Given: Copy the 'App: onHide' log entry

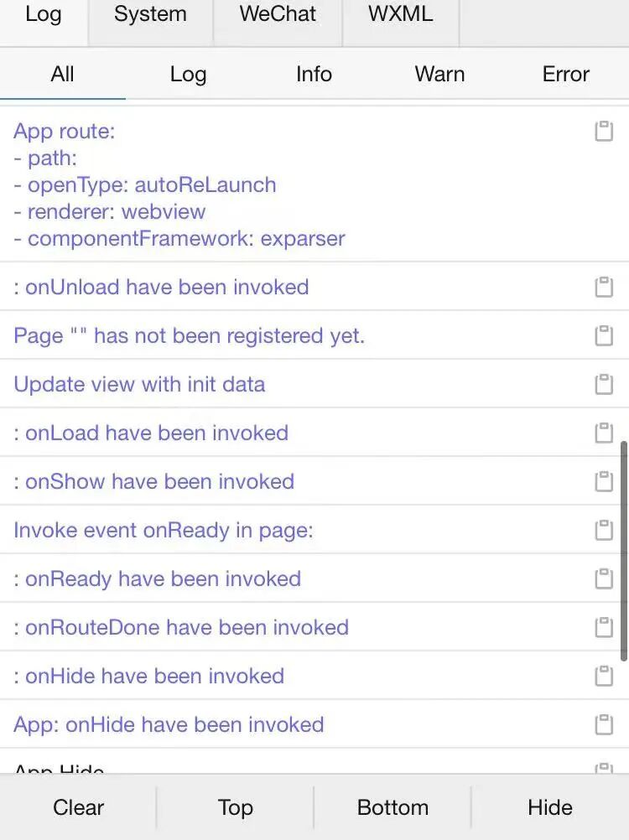Looking at the screenshot, I should coord(604,724).
